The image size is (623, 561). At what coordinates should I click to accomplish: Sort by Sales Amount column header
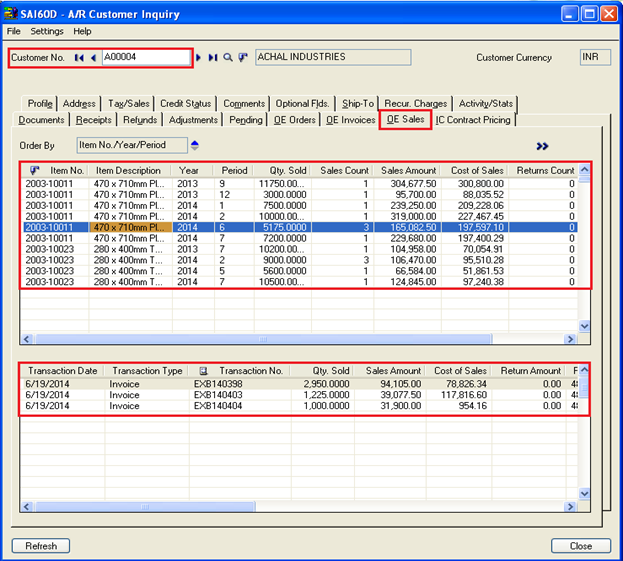(x=409, y=171)
